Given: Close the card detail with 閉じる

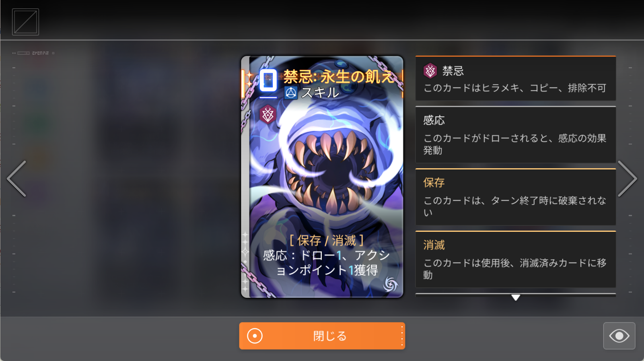Looking at the screenshot, I should [x=322, y=336].
